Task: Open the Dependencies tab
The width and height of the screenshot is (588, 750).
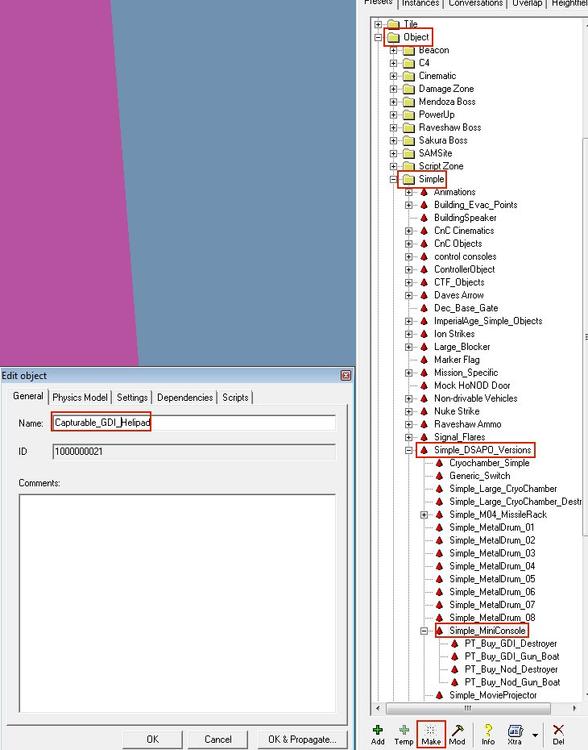Action: (185, 397)
